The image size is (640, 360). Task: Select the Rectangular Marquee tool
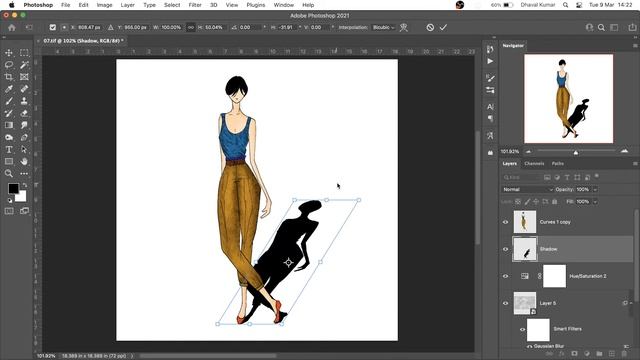pos(24,53)
